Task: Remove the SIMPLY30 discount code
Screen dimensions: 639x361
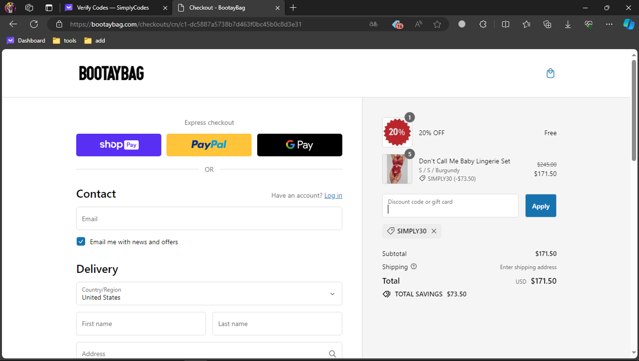Action: (x=434, y=231)
